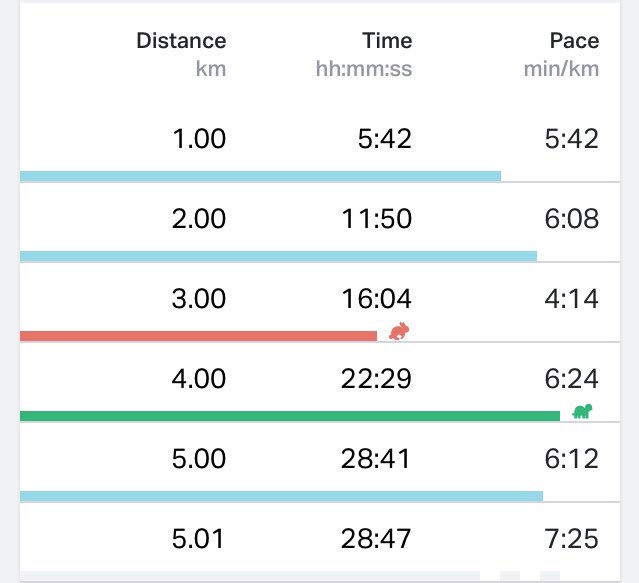639x583 pixels.
Task: Tap the 6:24 slowest pace value
Action: coord(571,378)
